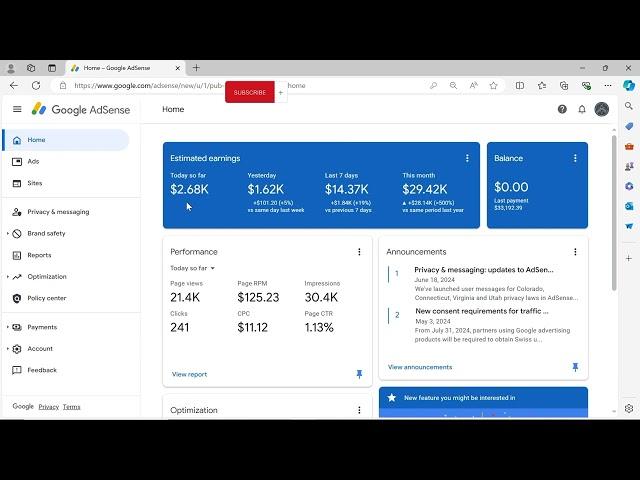Image resolution: width=640 pixels, height=480 pixels.
Task: Open Edge settings and more ellipsis
Action: (608, 85)
